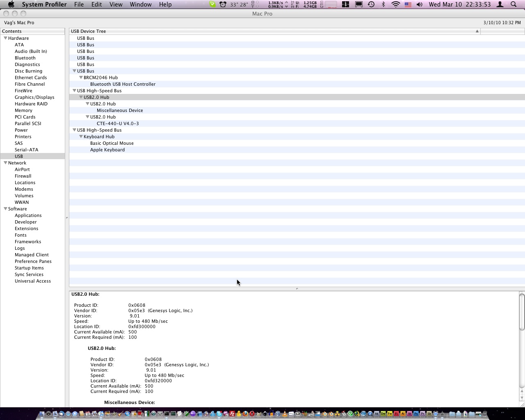Open the Apple menu icon
This screenshot has height=420, width=525.
pos(11,5)
